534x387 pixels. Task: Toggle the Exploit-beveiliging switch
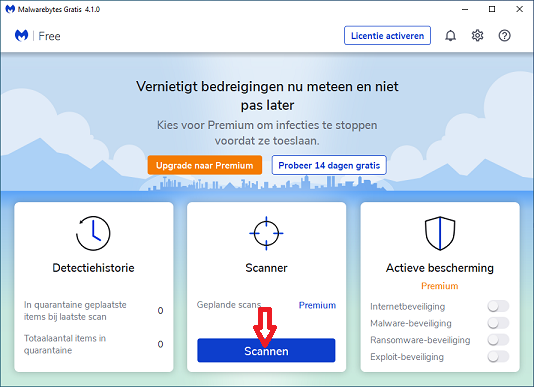pyautogui.click(x=498, y=357)
